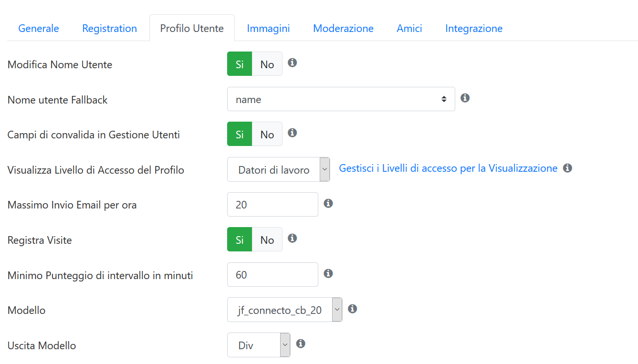Open info icon next to Registra Visite

(293, 238)
